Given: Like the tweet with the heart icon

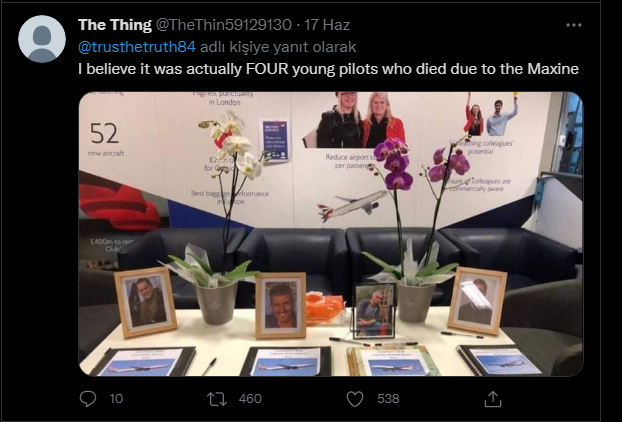Looking at the screenshot, I should tap(354, 398).
